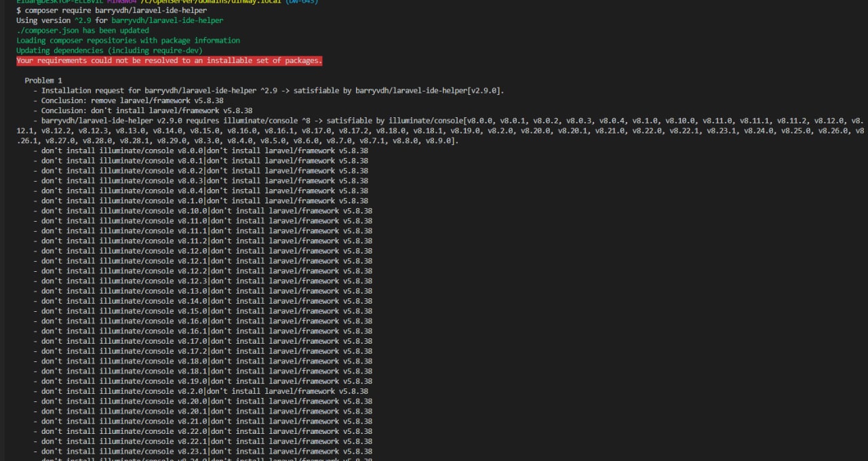Click 'don't install illuminate/console v8.19.0' row
This screenshot has width=868, height=461.
(203, 381)
